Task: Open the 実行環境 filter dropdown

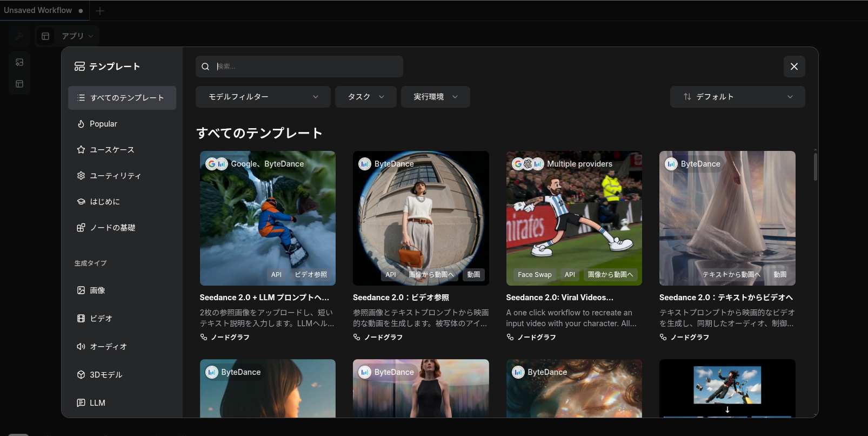Action: point(436,97)
